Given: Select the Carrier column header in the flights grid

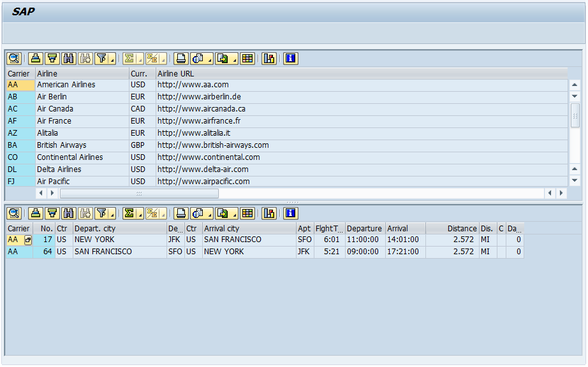Looking at the screenshot, I should coord(18,228).
